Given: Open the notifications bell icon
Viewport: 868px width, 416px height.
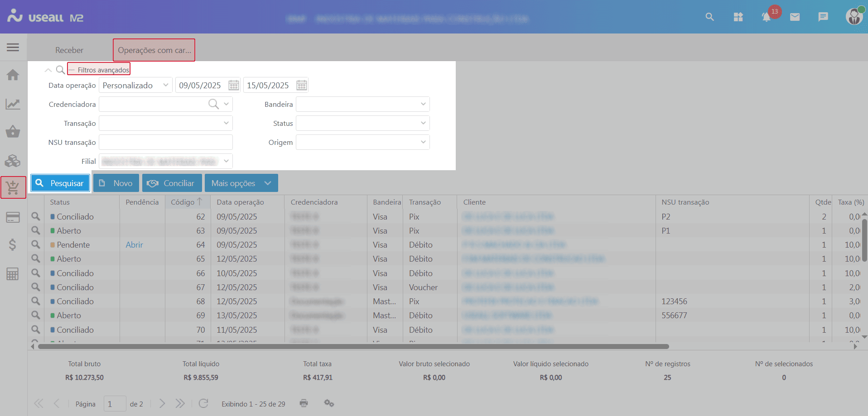Looking at the screenshot, I should tap(766, 17).
